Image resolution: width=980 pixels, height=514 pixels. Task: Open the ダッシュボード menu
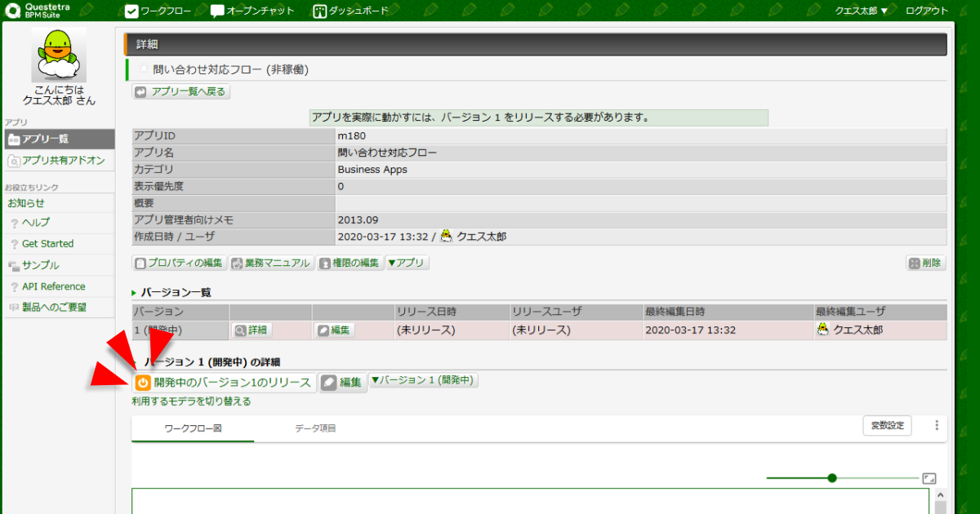350,11
